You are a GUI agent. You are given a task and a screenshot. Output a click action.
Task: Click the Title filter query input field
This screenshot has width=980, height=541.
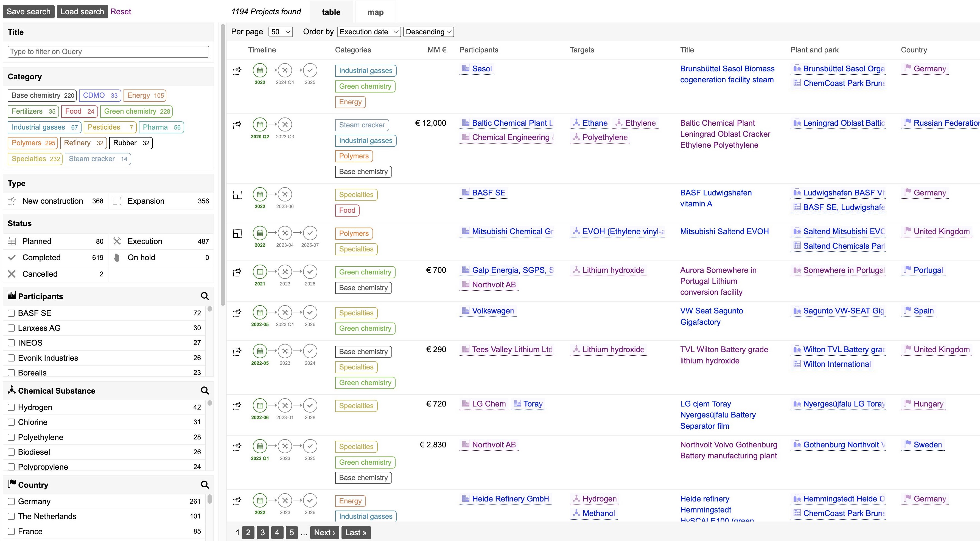[108, 51]
